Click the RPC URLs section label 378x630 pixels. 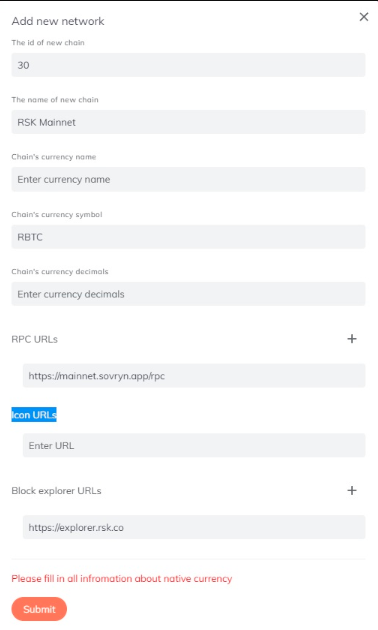[35, 339]
